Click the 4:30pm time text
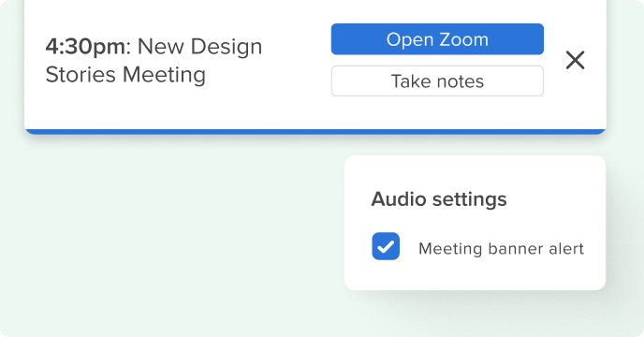The height and width of the screenshot is (337, 644). pyautogui.click(x=85, y=47)
